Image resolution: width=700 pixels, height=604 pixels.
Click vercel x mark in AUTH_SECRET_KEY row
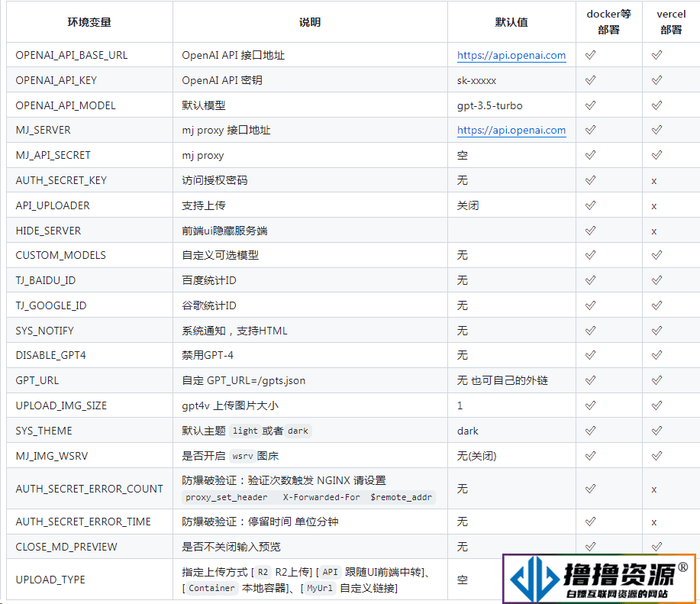[x=654, y=181]
